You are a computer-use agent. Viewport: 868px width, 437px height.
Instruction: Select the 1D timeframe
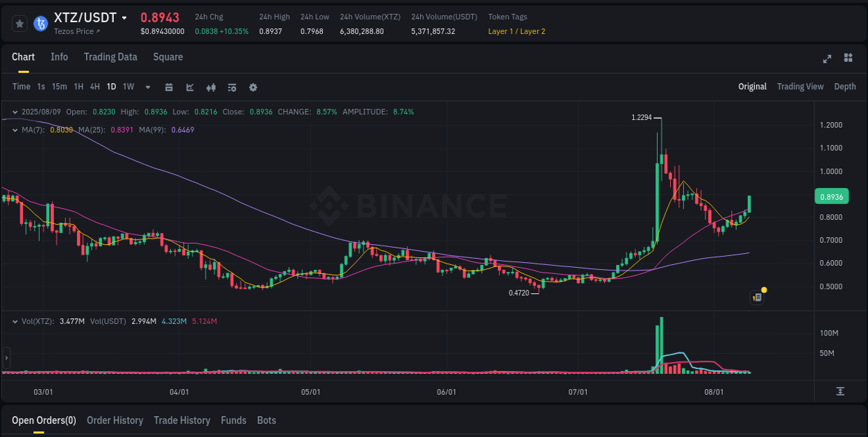(111, 87)
